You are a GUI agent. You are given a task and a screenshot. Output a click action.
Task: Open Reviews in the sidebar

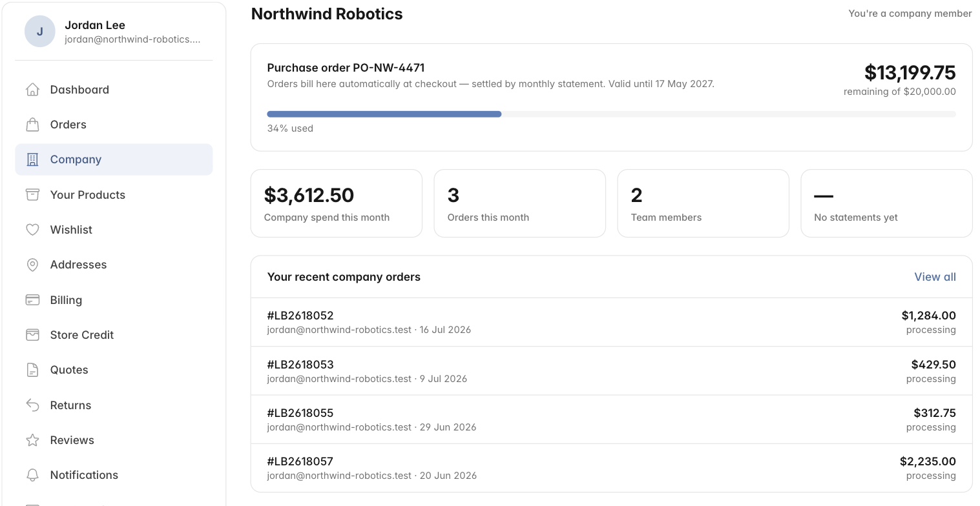click(114, 440)
